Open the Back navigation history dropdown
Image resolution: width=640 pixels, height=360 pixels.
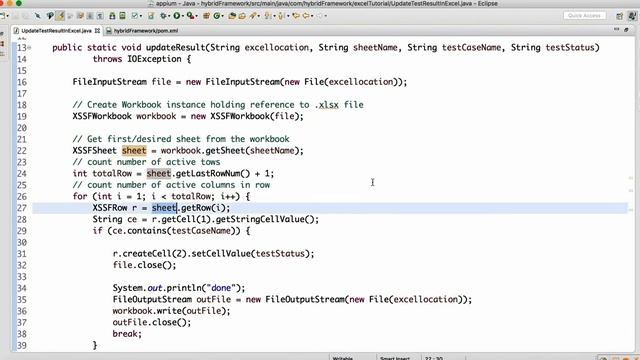312,16
